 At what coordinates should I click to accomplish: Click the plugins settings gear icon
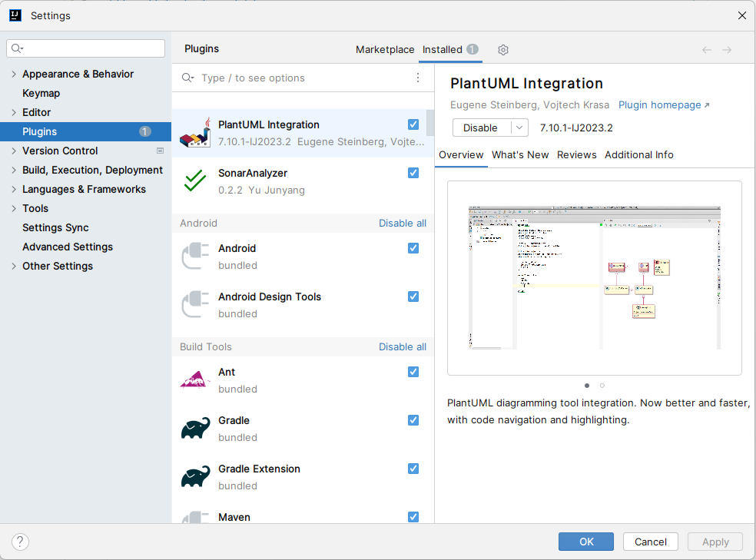503,50
